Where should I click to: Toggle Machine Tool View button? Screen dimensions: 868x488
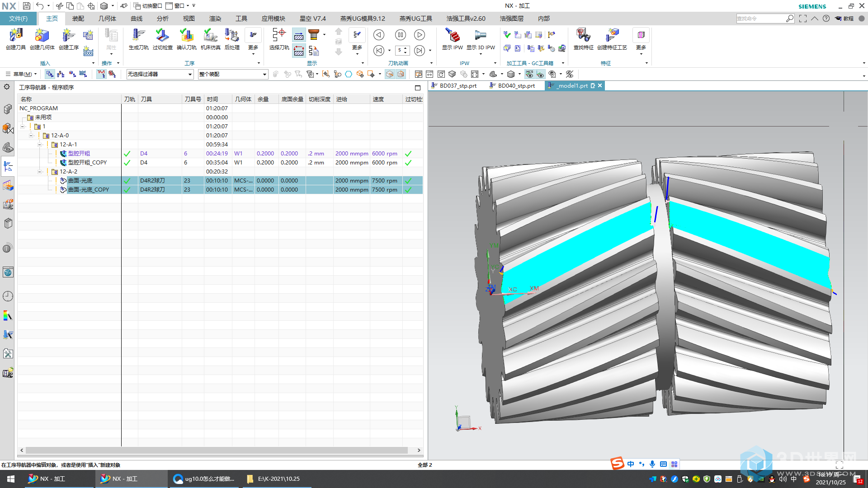point(61,74)
